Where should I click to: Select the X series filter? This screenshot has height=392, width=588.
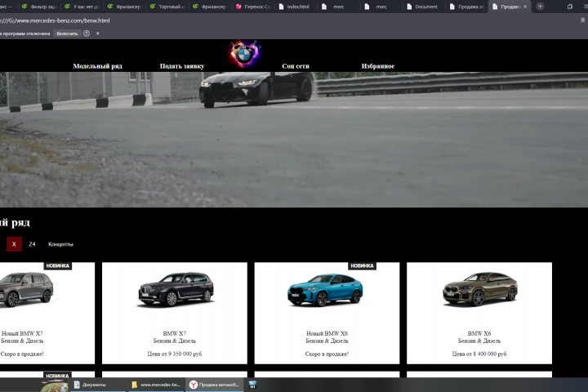click(14, 244)
